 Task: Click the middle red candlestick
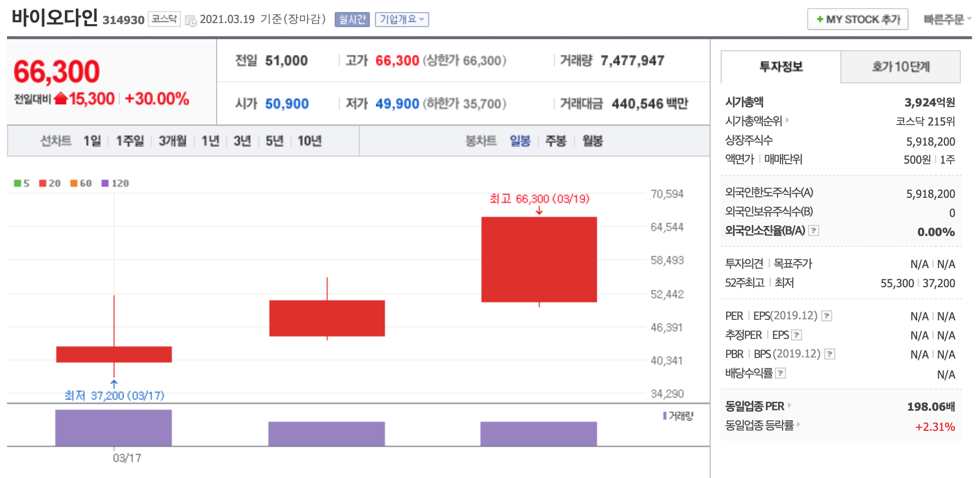[x=327, y=318]
